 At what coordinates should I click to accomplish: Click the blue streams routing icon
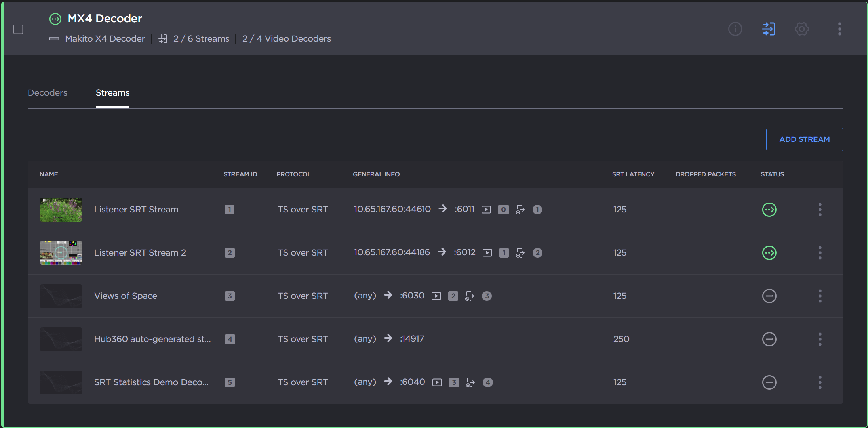768,29
